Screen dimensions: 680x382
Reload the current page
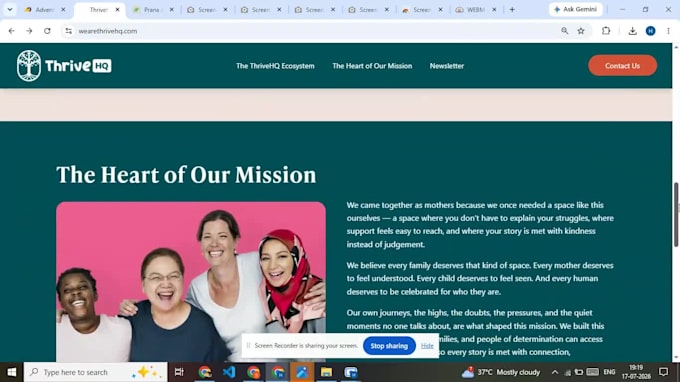(x=47, y=31)
